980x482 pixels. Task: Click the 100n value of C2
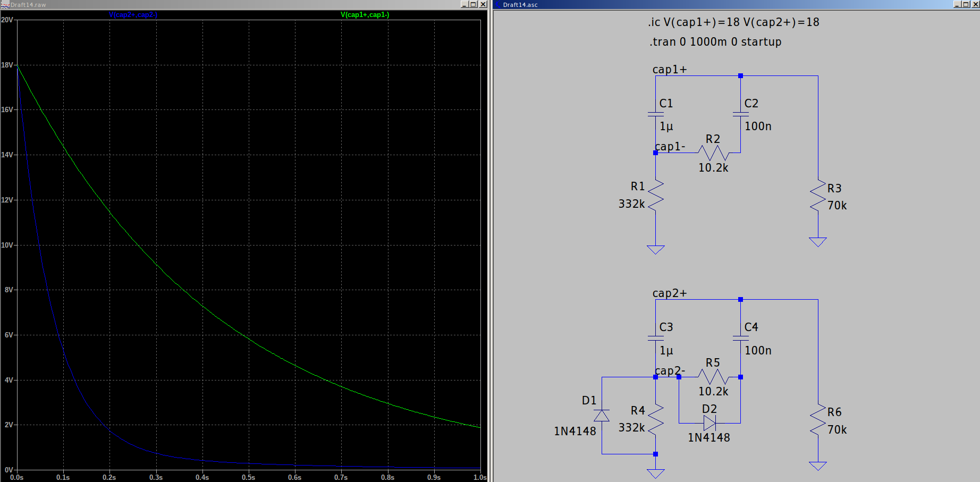coord(758,126)
